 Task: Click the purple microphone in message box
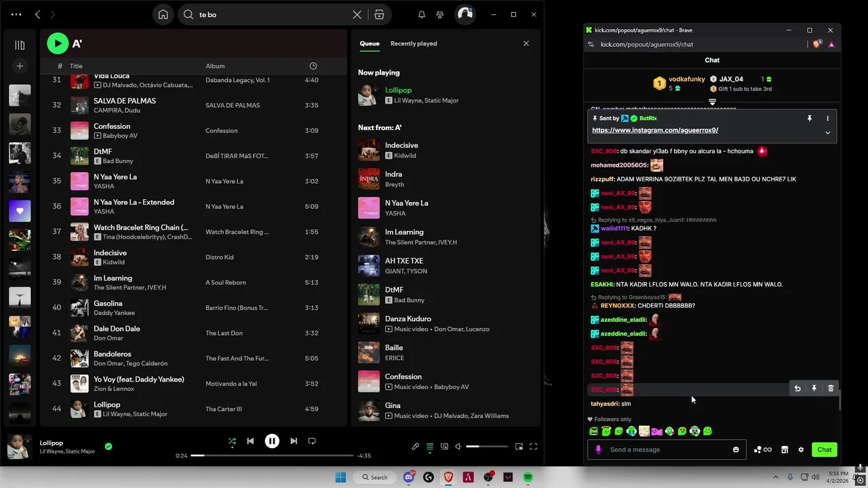click(x=598, y=449)
